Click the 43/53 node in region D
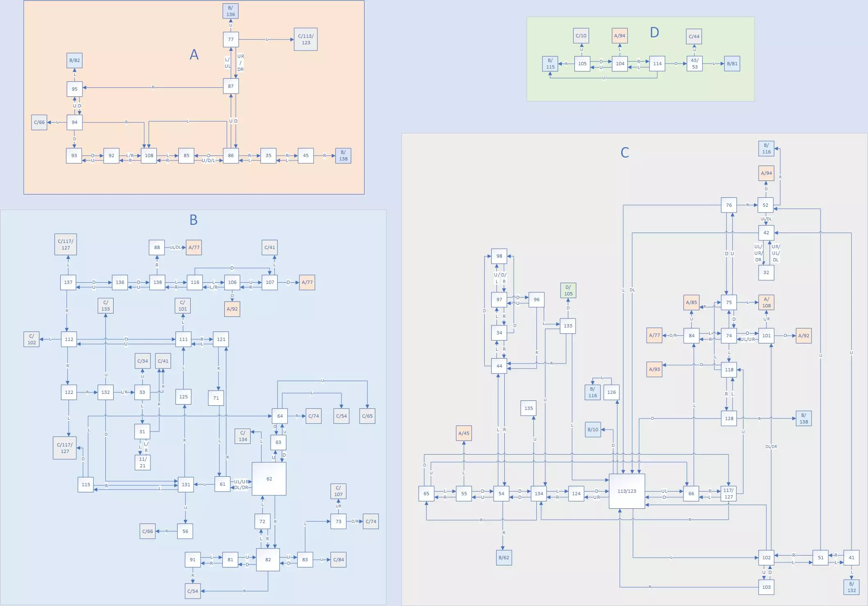Viewport: 868px width, 606px height. 695,64
